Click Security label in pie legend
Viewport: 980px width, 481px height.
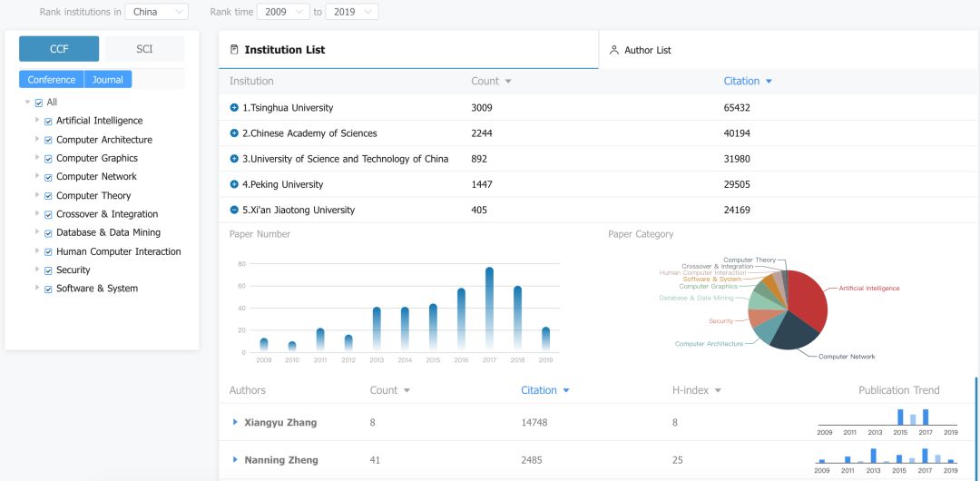721,321
